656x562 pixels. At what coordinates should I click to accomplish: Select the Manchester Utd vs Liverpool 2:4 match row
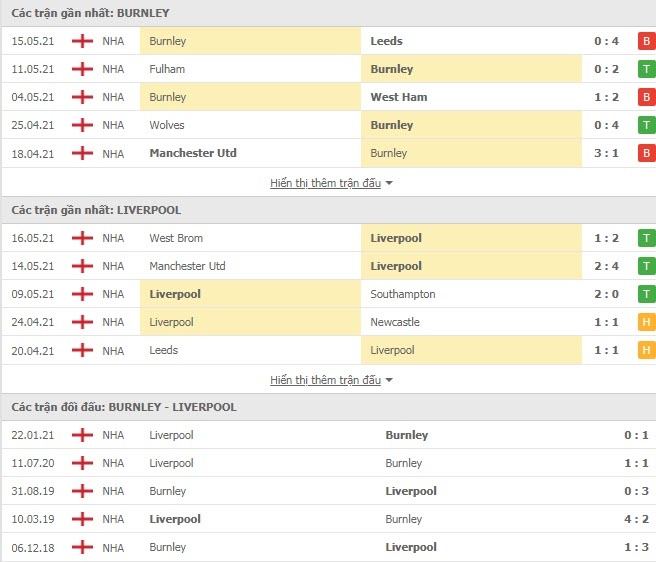click(329, 266)
